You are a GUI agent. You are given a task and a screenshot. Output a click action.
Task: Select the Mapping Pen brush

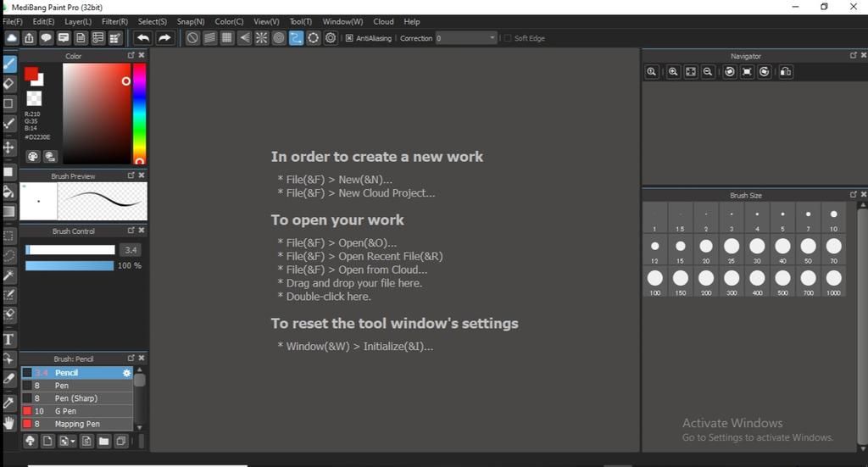click(x=77, y=424)
